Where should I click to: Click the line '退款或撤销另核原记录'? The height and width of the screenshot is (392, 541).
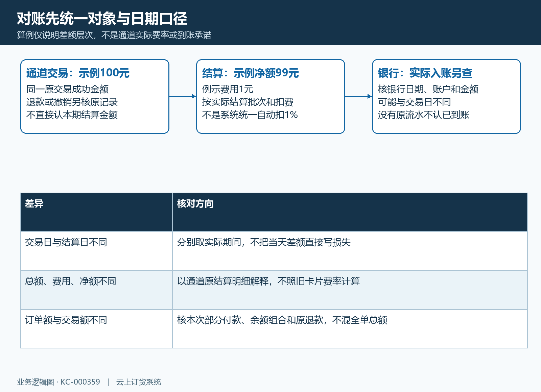72,102
